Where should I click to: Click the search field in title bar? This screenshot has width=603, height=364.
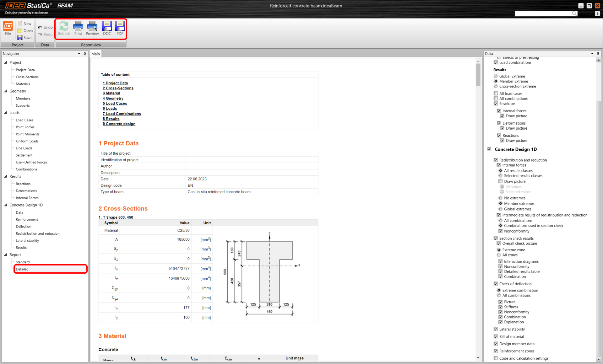pyautogui.click(x=543, y=13)
